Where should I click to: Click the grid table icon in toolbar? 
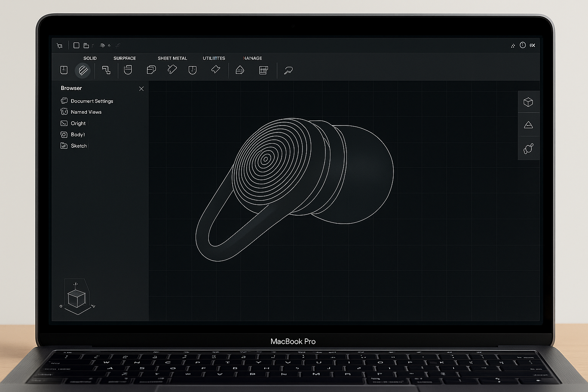[263, 70]
